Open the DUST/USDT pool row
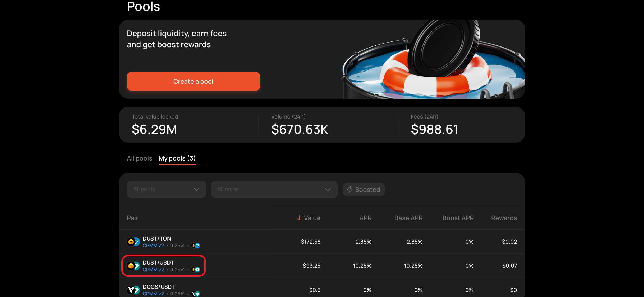The width and height of the screenshot is (644, 297). 158,263
